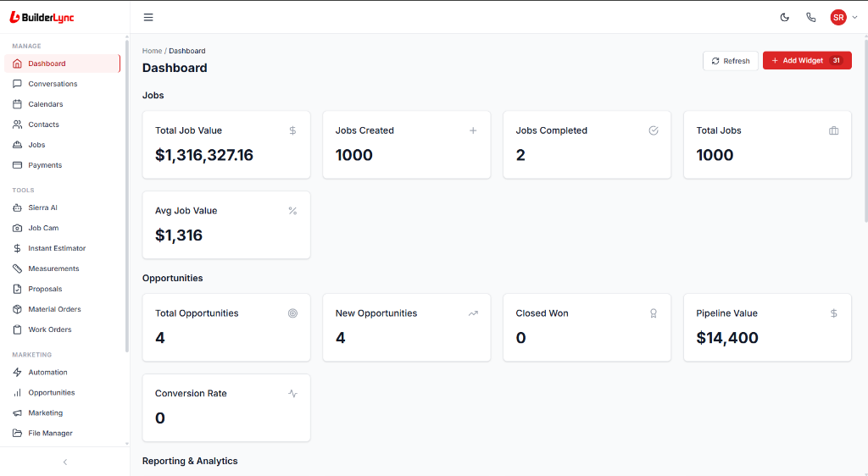Click the 31 badge on Add Widget
Image resolution: width=868 pixels, height=476 pixels.
point(837,61)
